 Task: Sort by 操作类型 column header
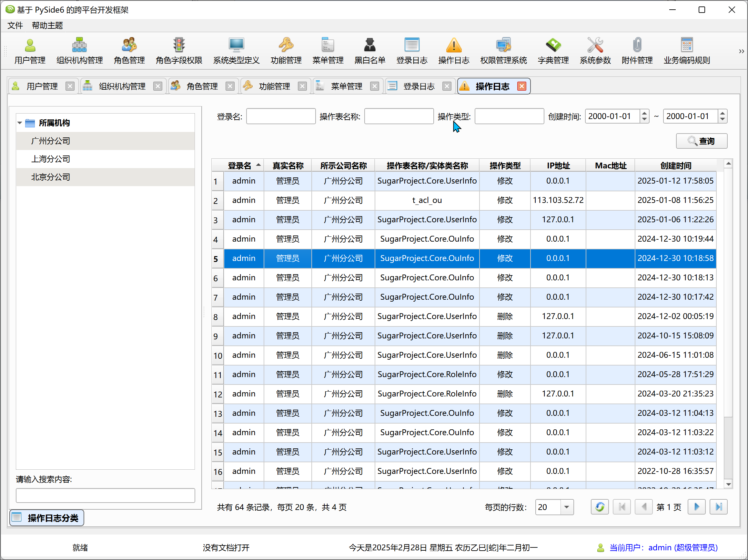point(505,165)
